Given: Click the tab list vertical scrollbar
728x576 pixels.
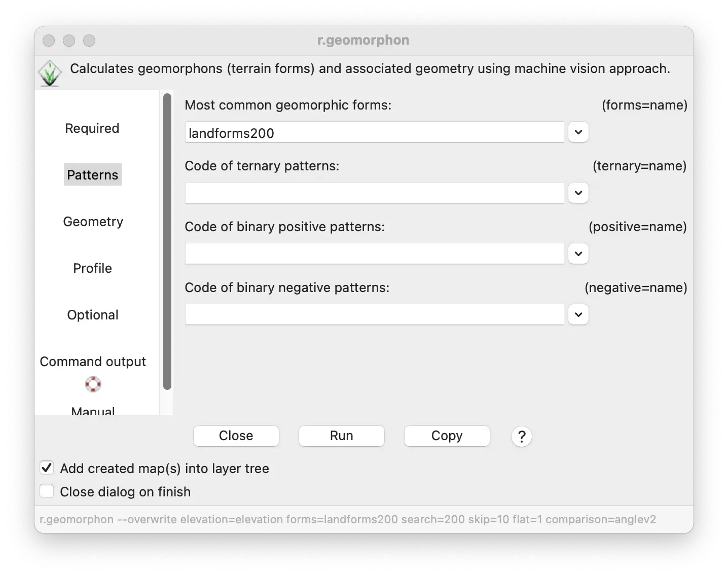Looking at the screenshot, I should pyautogui.click(x=167, y=242).
